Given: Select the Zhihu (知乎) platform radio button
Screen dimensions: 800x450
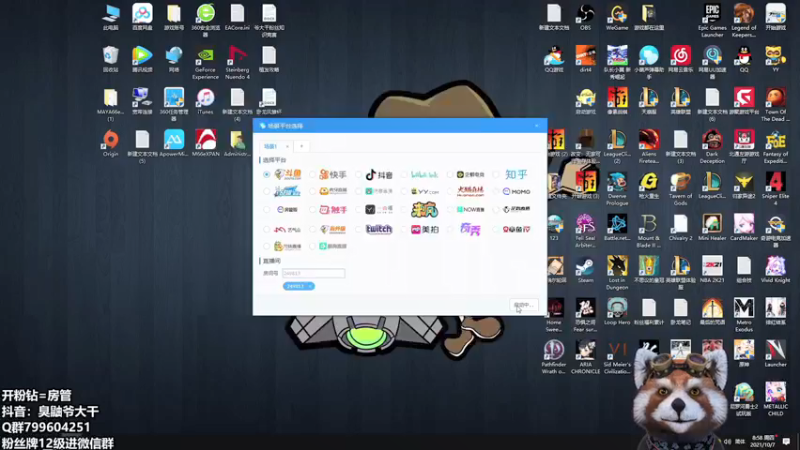Looking at the screenshot, I should click(x=496, y=174).
